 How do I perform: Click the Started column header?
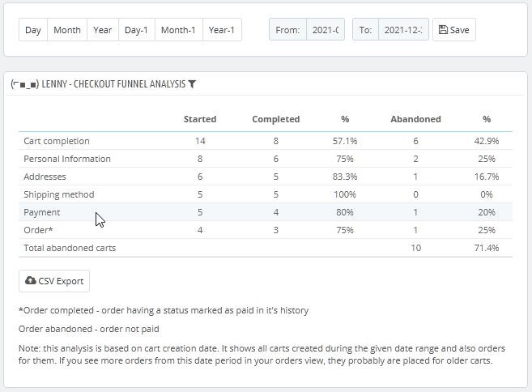tap(200, 119)
